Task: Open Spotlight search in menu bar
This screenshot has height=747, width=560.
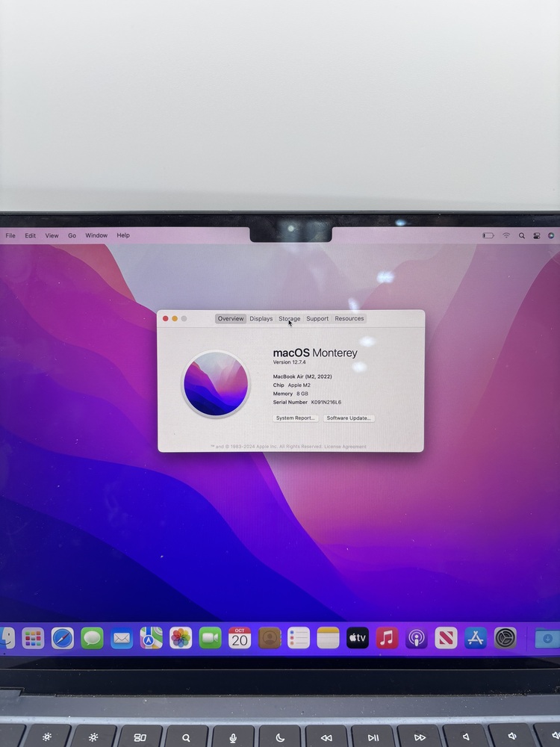Action: click(x=522, y=235)
